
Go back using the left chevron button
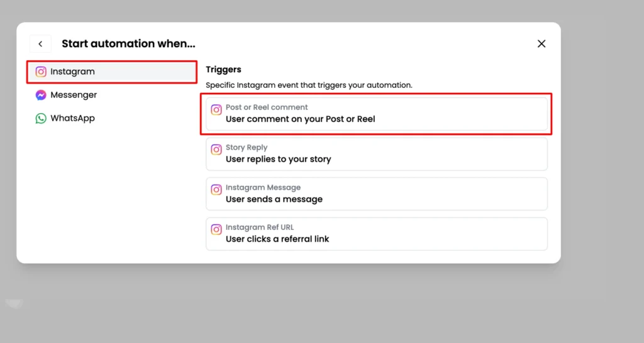40,44
